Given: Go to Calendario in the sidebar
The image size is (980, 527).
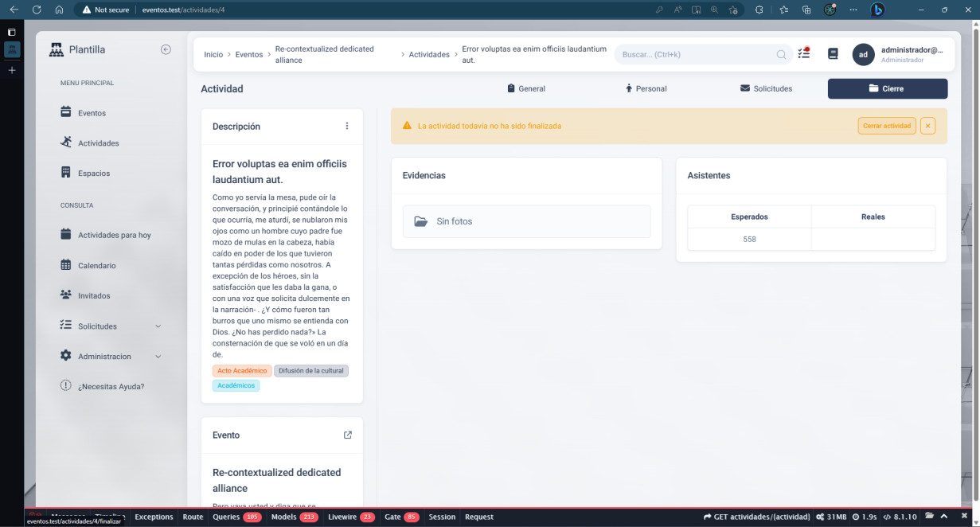Looking at the screenshot, I should pos(96,265).
